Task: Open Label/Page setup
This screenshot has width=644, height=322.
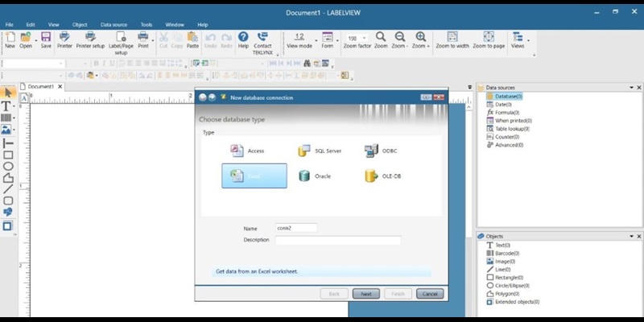Action: pyautogui.click(x=121, y=43)
